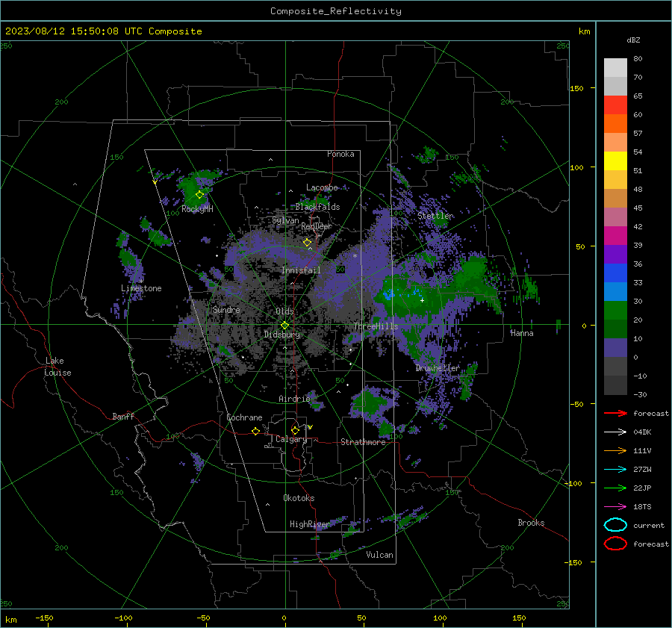The image size is (672, 628).
Task: Click the yellow diamond marker near RedDeer
Action: (x=307, y=243)
